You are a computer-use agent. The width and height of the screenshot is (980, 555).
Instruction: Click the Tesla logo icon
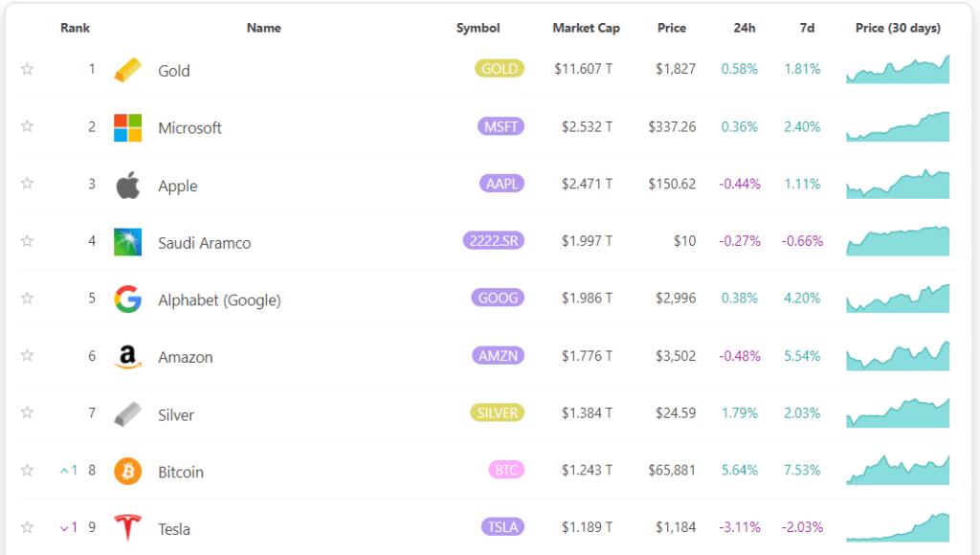tap(127, 528)
